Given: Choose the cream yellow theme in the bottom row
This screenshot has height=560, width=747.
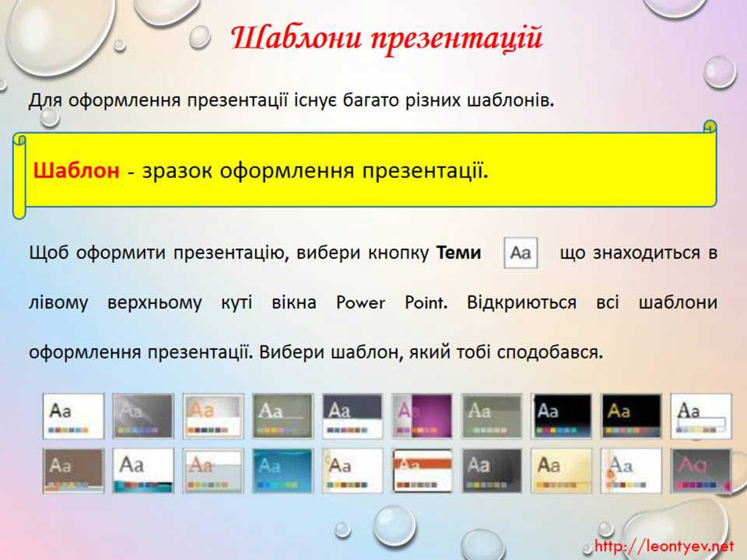Looking at the screenshot, I should click(x=562, y=471).
